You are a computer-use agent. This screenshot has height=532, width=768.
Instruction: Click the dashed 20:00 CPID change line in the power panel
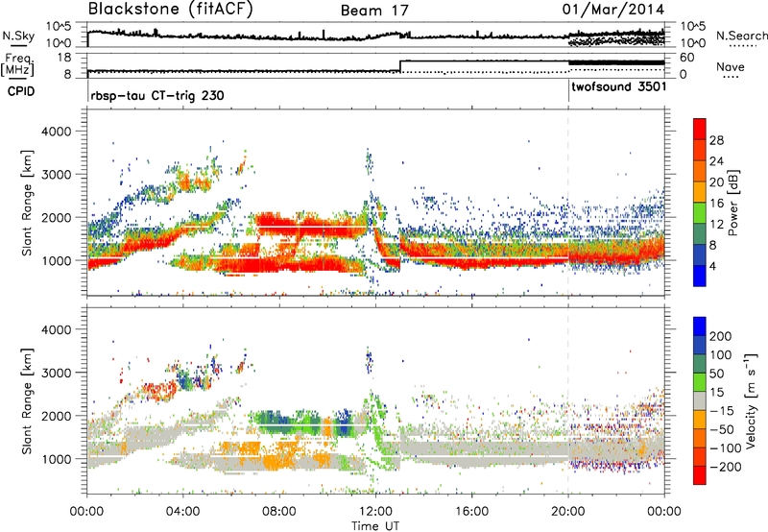click(x=568, y=203)
